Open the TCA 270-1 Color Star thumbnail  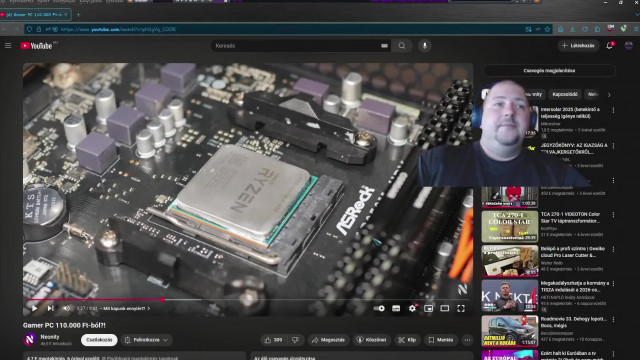click(x=510, y=227)
